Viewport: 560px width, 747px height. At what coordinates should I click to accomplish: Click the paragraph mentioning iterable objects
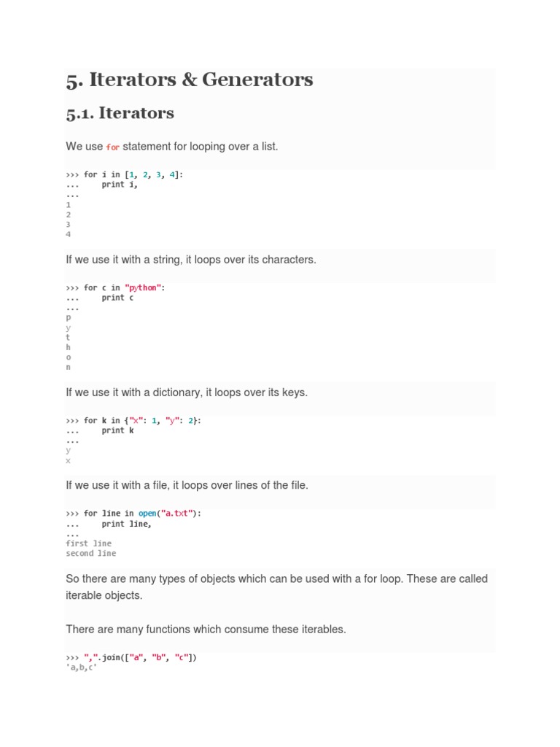point(276,587)
